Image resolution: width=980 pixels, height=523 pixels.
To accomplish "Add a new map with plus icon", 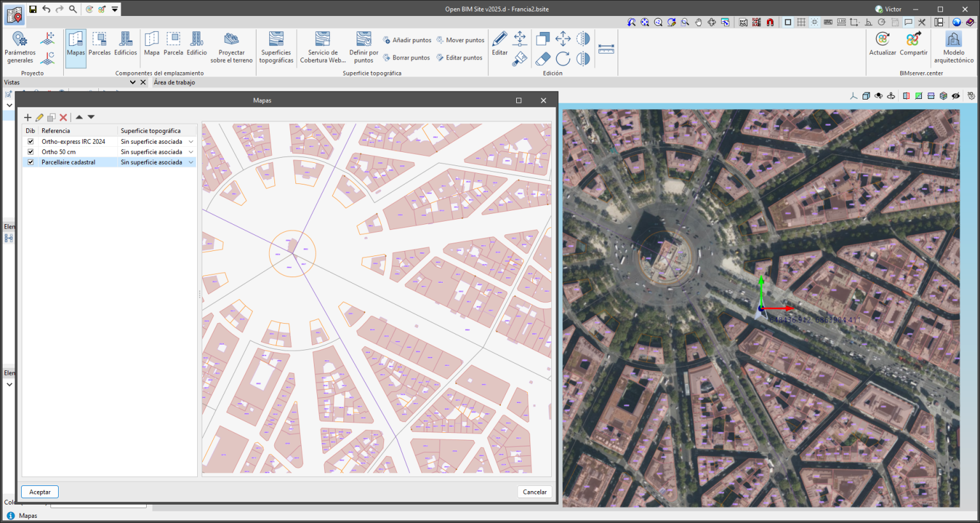I will [x=27, y=117].
